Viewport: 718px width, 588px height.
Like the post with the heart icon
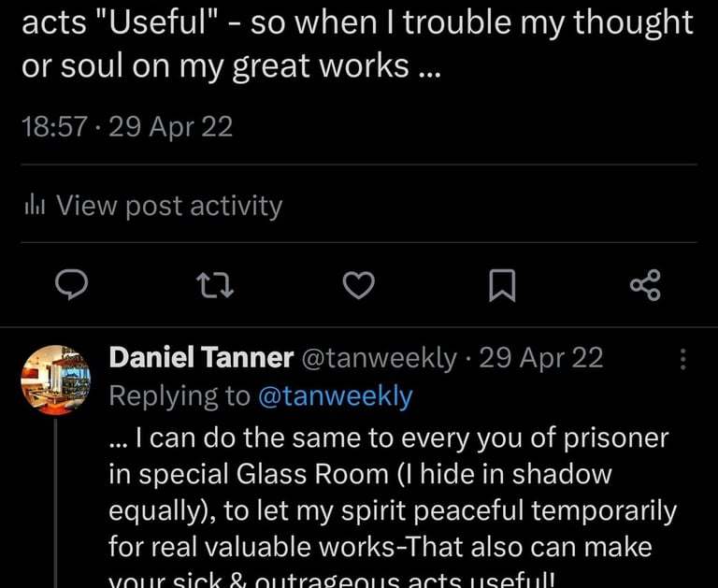[358, 286]
